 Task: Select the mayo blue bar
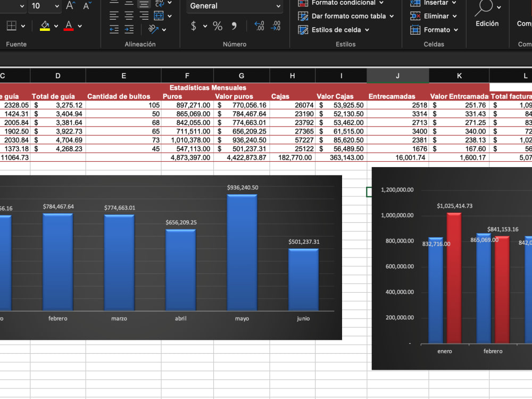tap(242, 252)
